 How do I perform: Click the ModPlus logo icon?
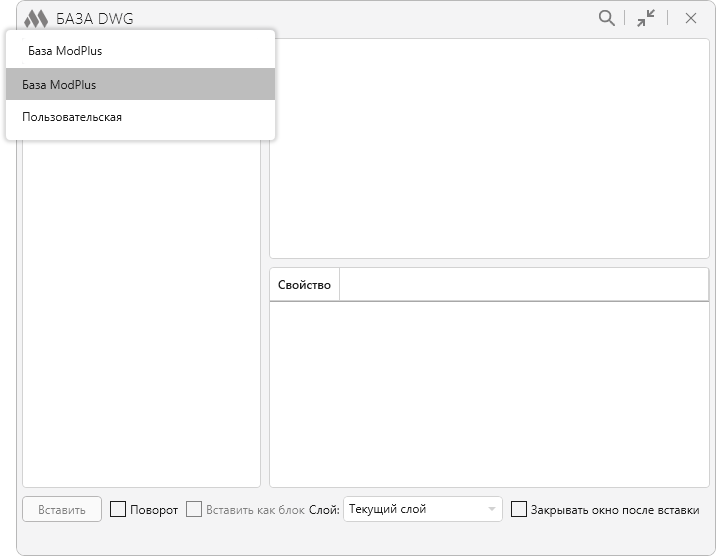click(36, 19)
